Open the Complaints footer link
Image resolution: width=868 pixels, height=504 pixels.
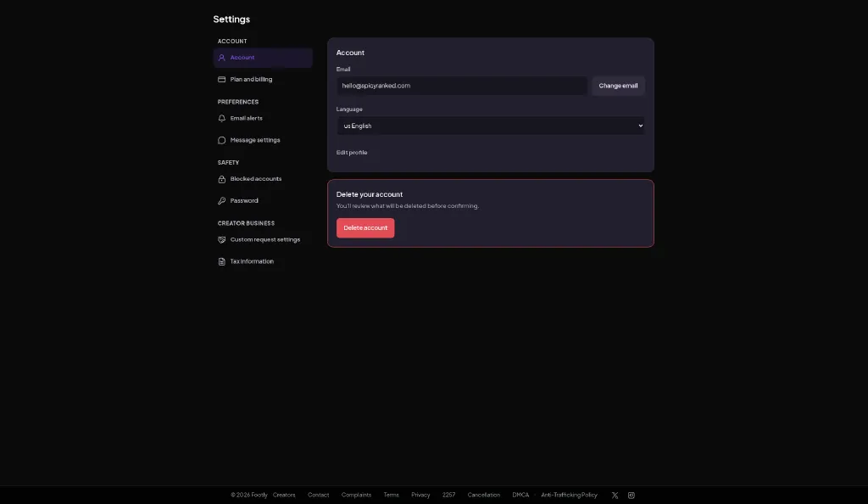click(356, 496)
